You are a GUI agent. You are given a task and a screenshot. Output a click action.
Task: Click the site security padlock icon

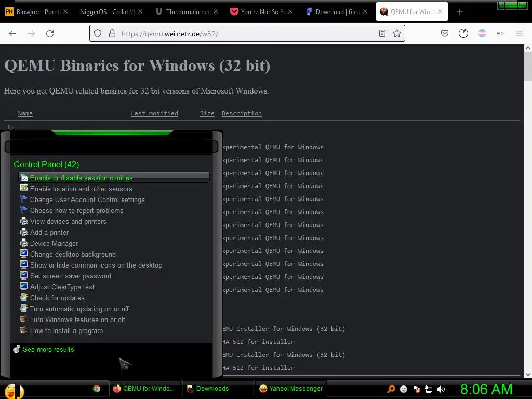[x=112, y=33]
